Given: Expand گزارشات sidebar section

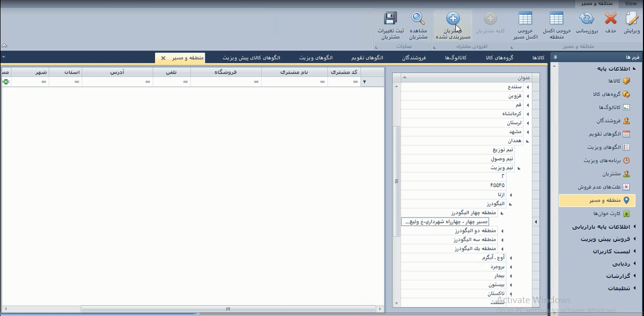Looking at the screenshot, I should tap(635, 276).
